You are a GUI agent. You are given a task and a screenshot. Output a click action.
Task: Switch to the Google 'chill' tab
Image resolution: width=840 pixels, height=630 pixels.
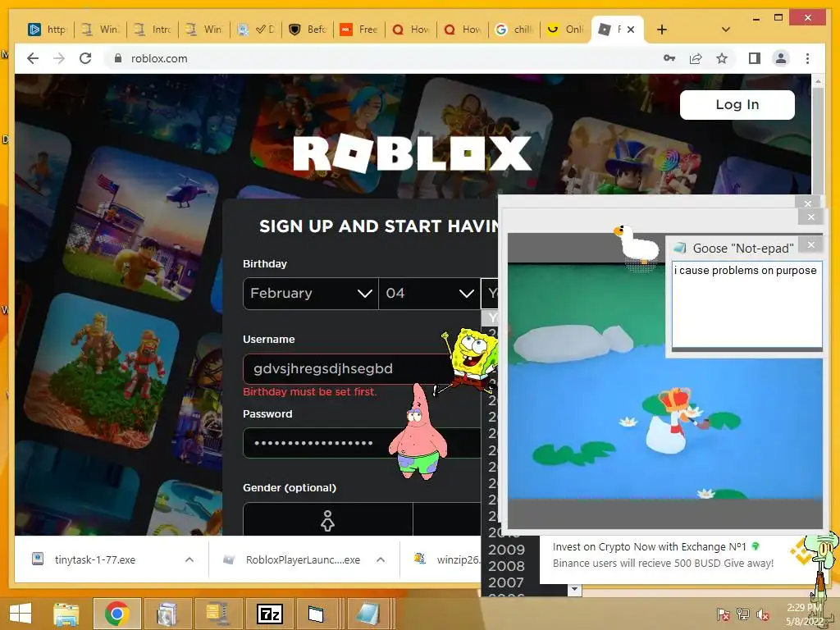coord(514,30)
